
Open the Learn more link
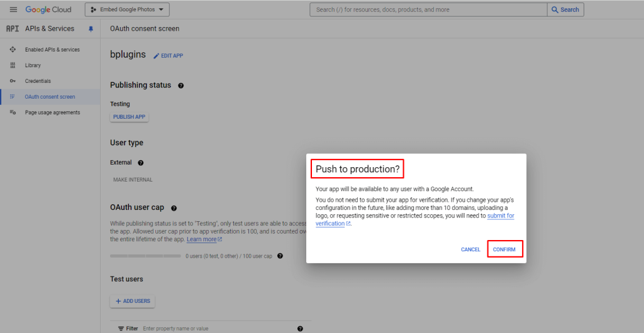(204, 239)
